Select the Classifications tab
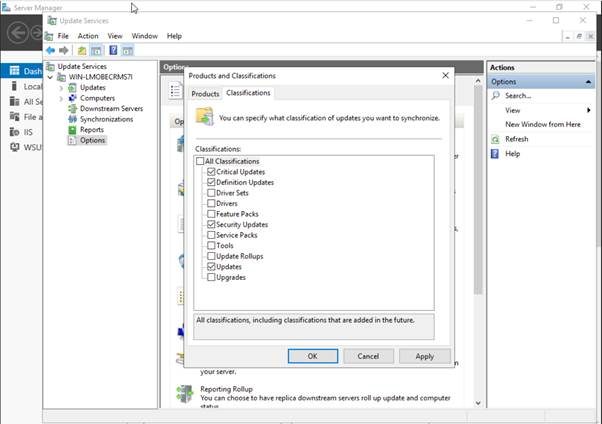Screen dimensions: 602x424 (248, 93)
